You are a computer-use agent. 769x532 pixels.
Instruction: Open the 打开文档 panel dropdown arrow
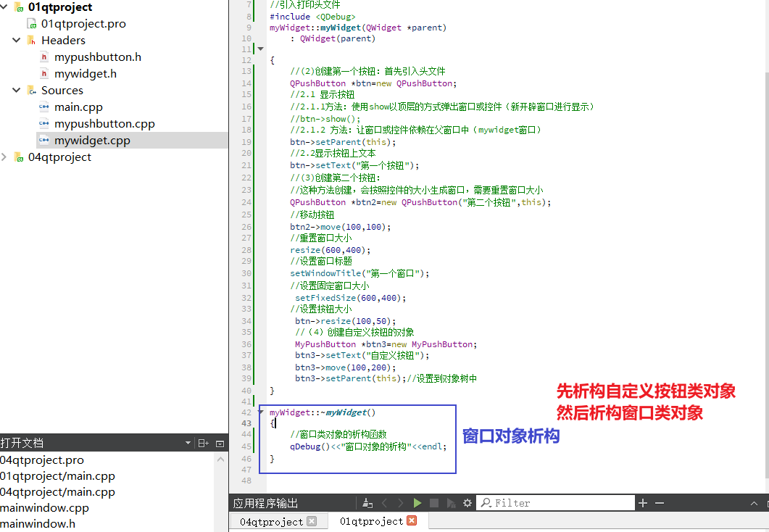tap(187, 443)
